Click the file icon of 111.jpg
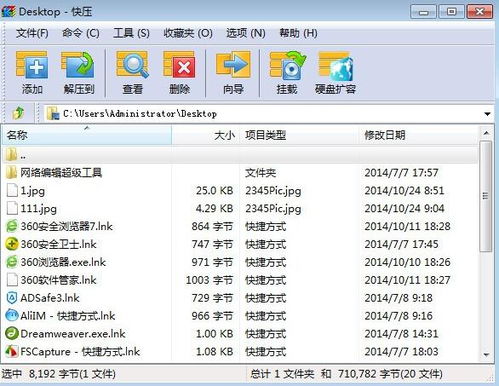This screenshot has height=386, width=499. pyautogui.click(x=12, y=208)
